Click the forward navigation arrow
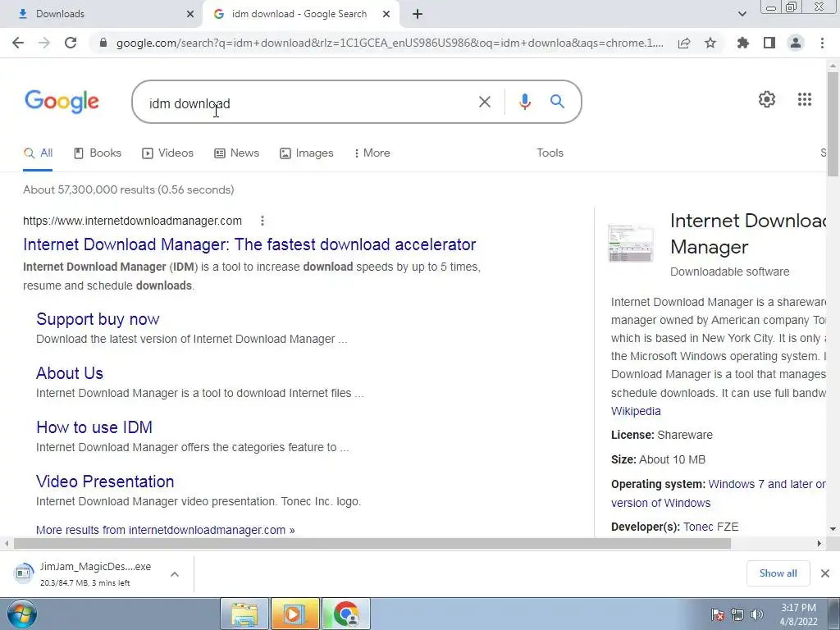The width and height of the screenshot is (840, 630). [x=44, y=43]
